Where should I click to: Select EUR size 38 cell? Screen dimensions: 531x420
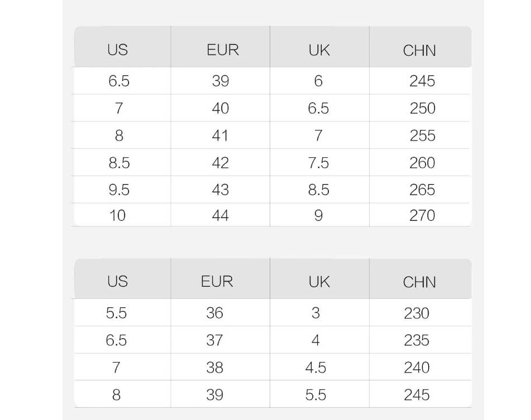click(215, 368)
